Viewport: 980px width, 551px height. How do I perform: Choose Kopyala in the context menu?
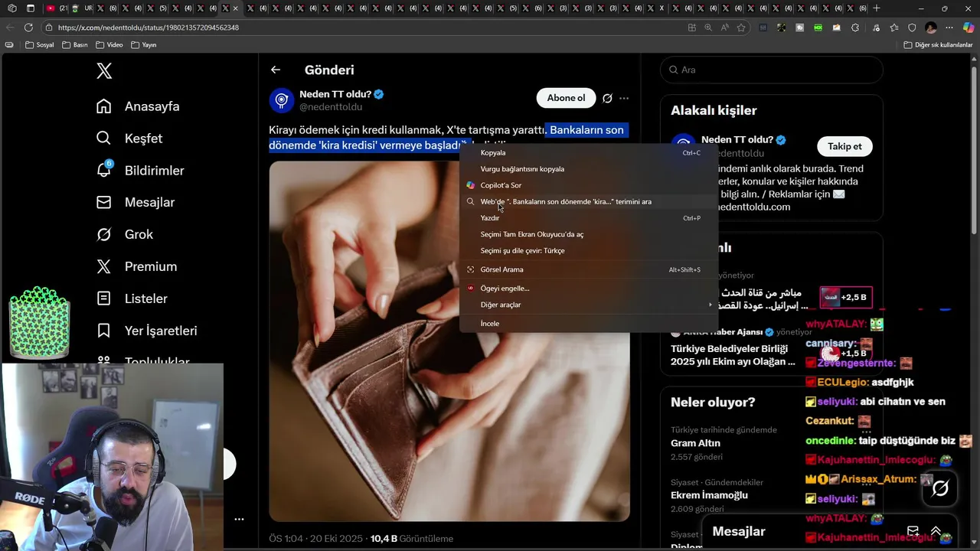(589, 153)
